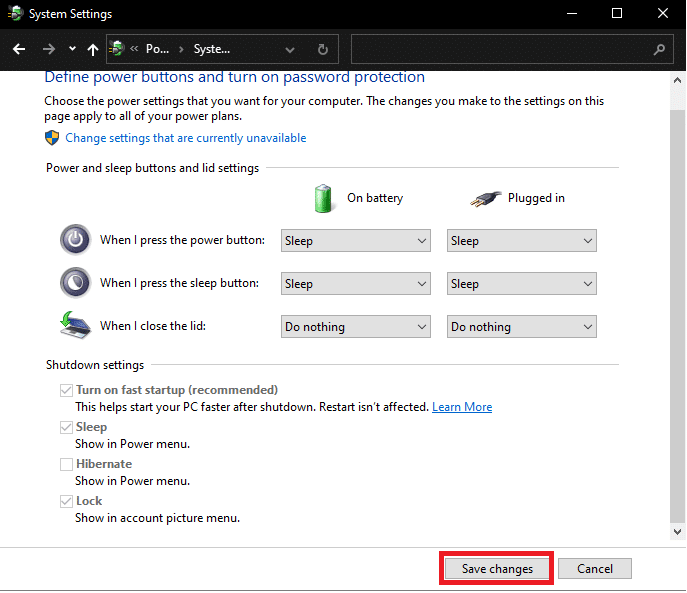Click the Back navigation arrow
This screenshot has width=687, height=593.
19,48
